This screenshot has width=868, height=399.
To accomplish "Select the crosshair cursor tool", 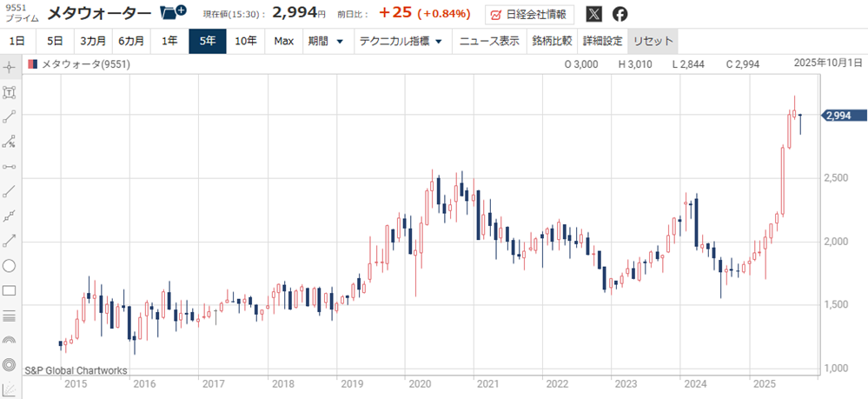I will pyautogui.click(x=10, y=67).
